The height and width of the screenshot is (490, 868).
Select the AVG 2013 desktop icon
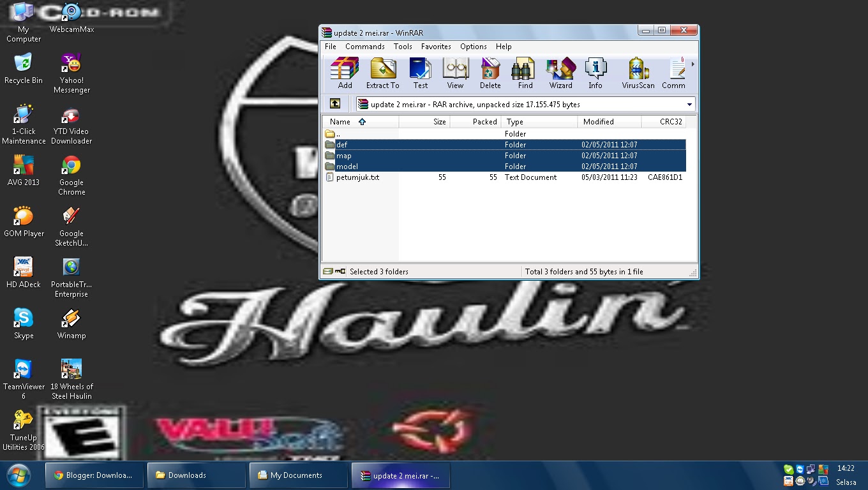click(x=24, y=171)
